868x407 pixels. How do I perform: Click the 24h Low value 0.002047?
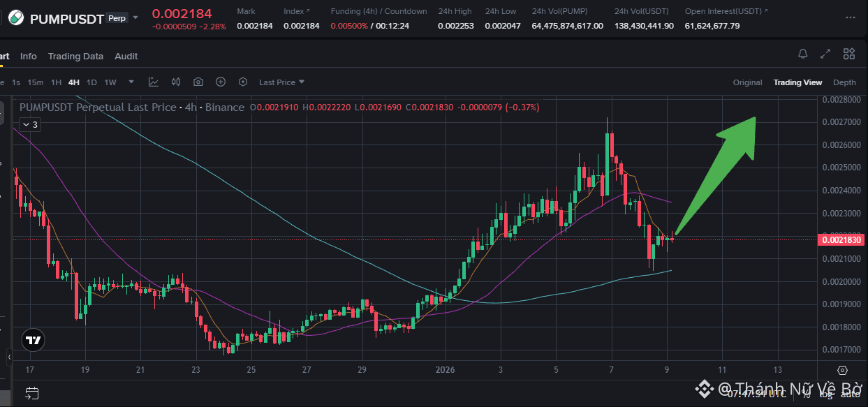click(x=503, y=26)
